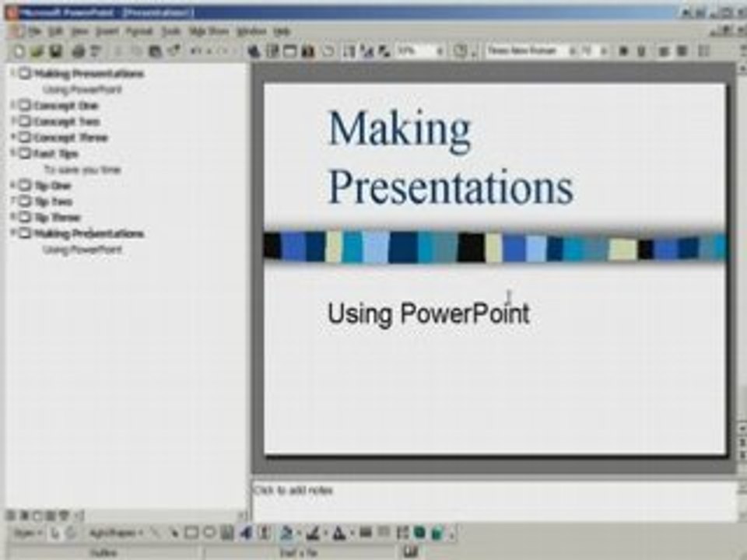Select the Line drawing tool
747x560 pixels.
point(155,533)
